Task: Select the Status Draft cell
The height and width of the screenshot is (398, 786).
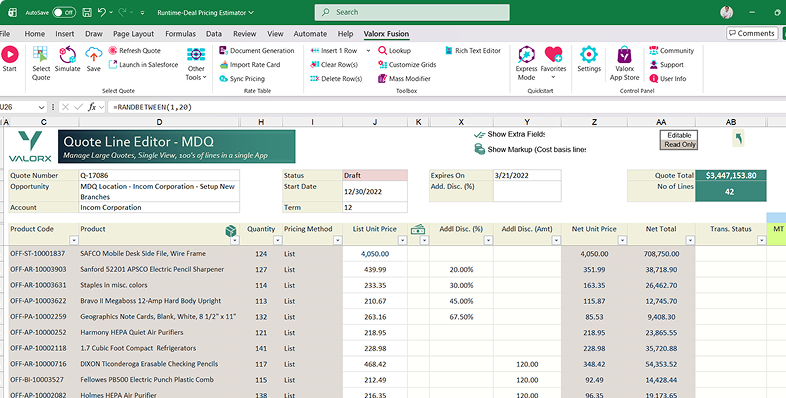Action: (374, 175)
